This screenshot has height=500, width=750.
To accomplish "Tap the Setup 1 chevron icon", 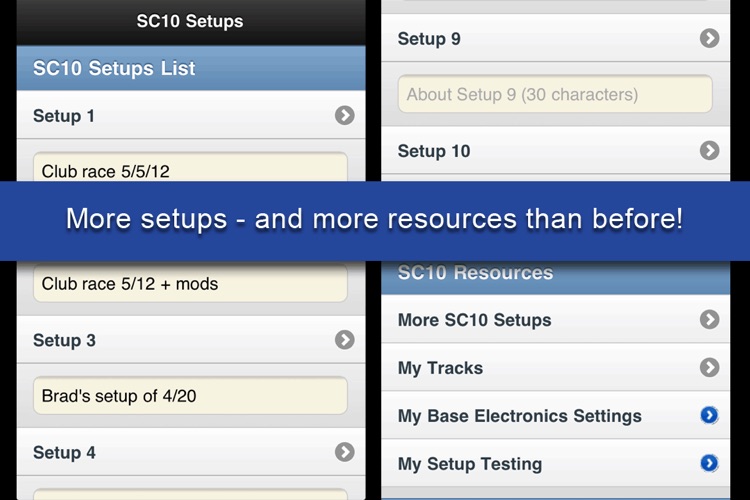I will pyautogui.click(x=345, y=116).
